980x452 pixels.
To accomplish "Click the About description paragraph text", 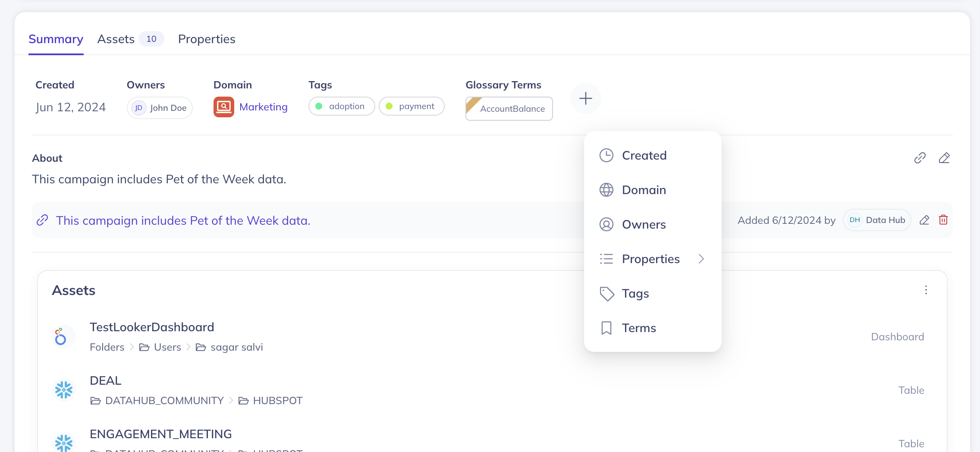I will (x=159, y=179).
